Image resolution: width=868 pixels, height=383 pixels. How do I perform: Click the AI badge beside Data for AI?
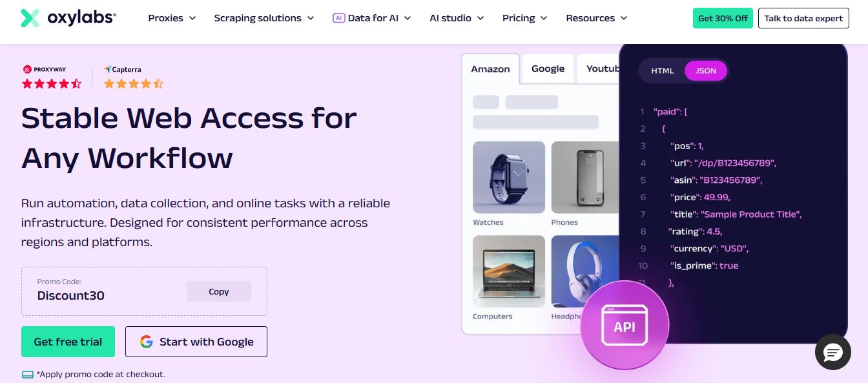pyautogui.click(x=338, y=18)
